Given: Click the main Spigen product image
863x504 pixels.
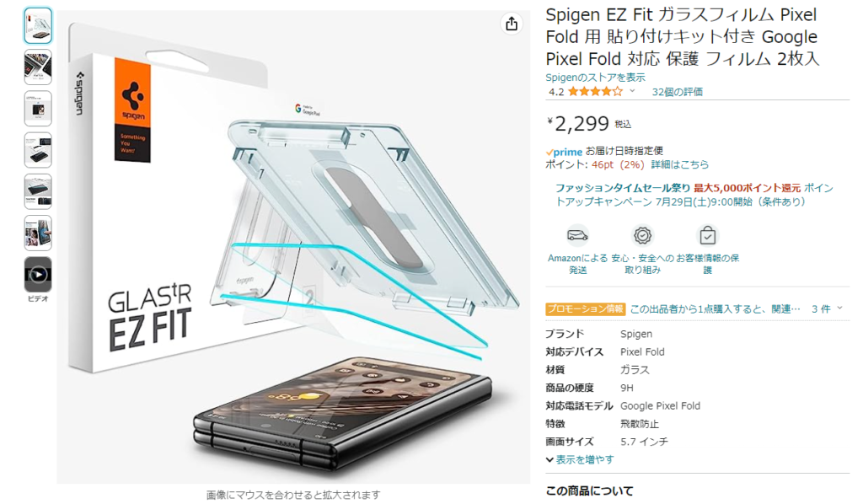Looking at the screenshot, I should pos(293,246).
